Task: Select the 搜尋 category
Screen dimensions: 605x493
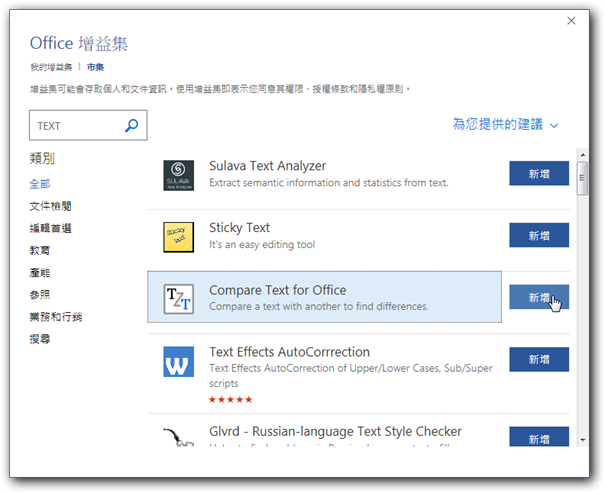Action: (x=40, y=339)
